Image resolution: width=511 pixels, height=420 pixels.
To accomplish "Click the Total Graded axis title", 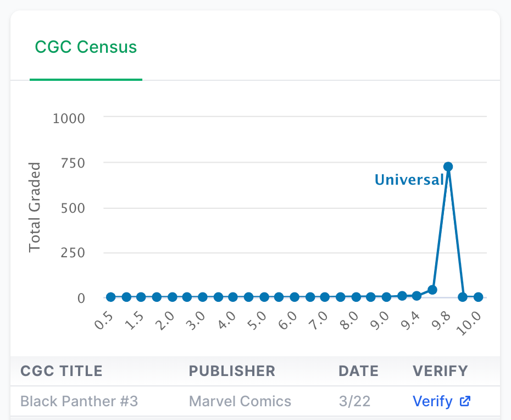I will tap(34, 207).
